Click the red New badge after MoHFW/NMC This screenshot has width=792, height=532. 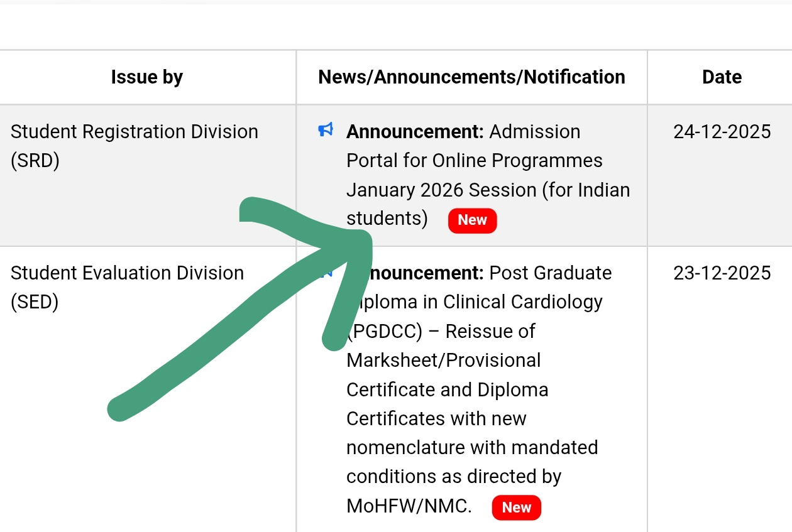tap(516, 508)
